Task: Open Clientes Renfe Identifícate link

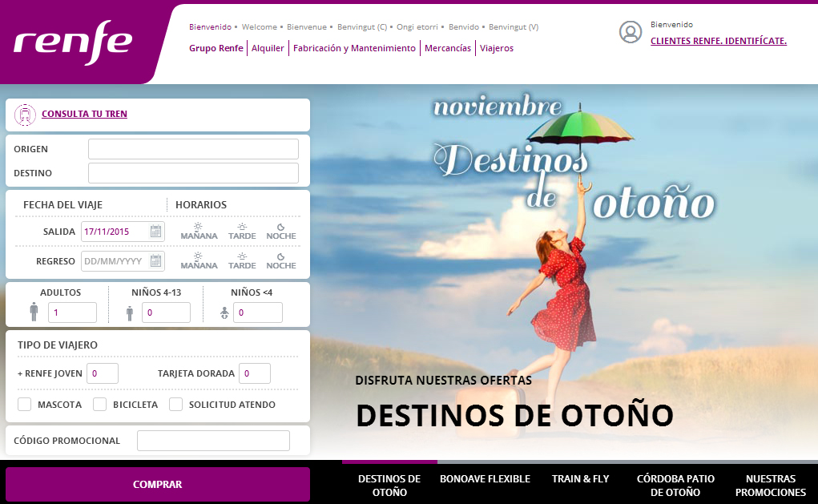Action: click(x=718, y=41)
